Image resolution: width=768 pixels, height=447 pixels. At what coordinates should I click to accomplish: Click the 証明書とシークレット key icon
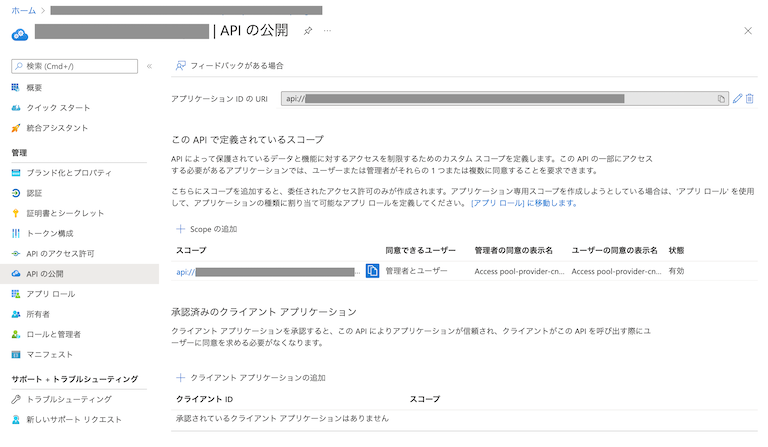16,213
